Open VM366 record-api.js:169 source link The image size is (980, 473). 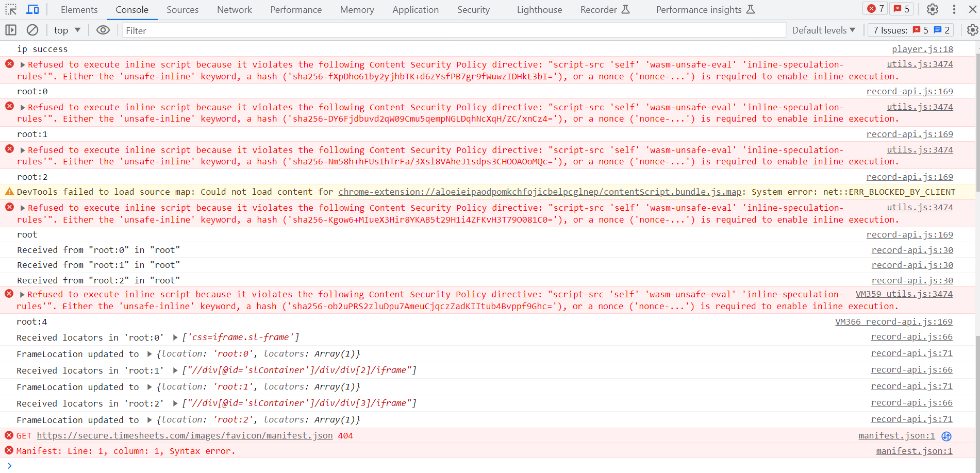click(x=893, y=322)
